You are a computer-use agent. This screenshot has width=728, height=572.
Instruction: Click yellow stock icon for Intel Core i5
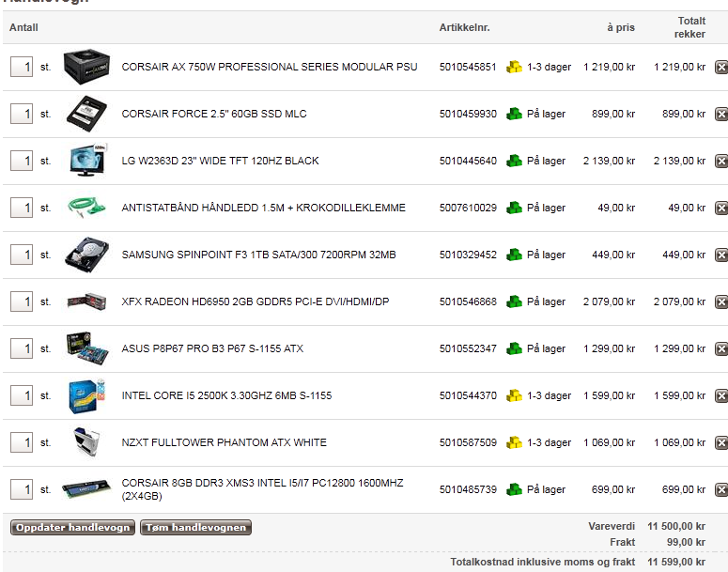514,395
